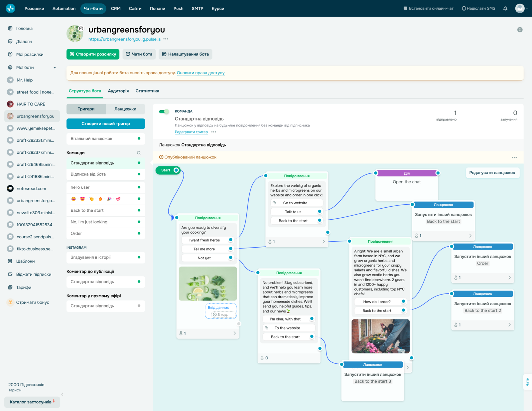
Task: Click the Start node connector circle
Action: [x=176, y=170]
